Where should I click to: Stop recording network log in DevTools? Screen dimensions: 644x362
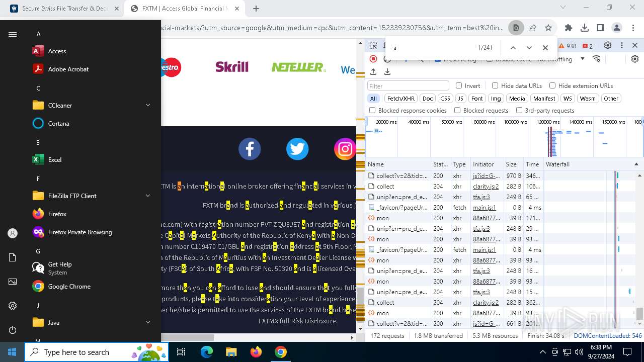[x=373, y=59]
